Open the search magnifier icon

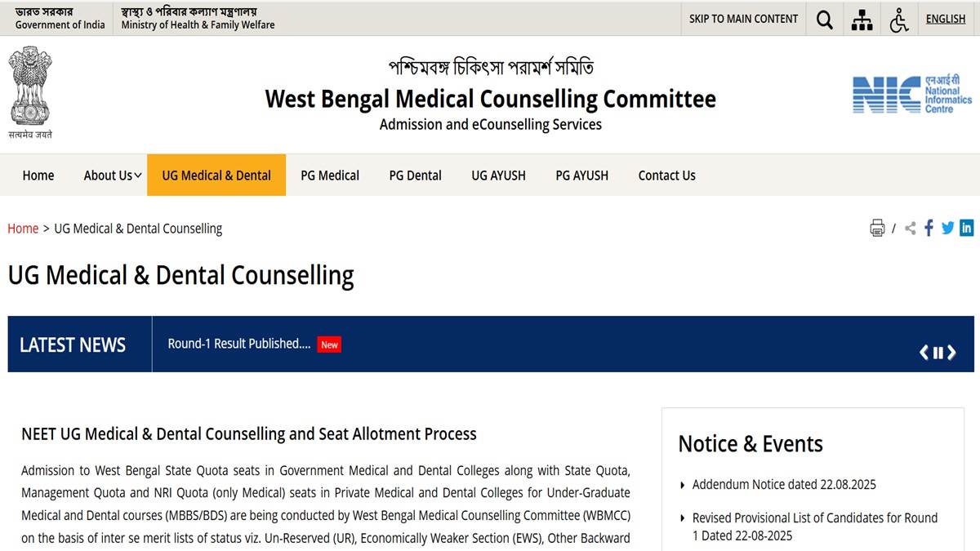point(825,20)
